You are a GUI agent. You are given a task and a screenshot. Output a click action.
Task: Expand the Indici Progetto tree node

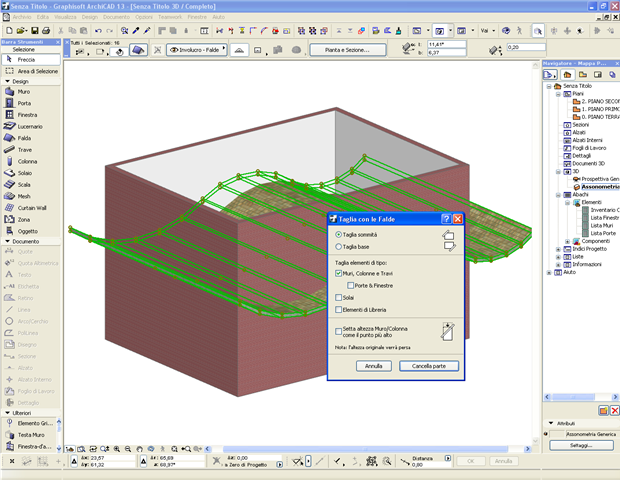pos(558,249)
